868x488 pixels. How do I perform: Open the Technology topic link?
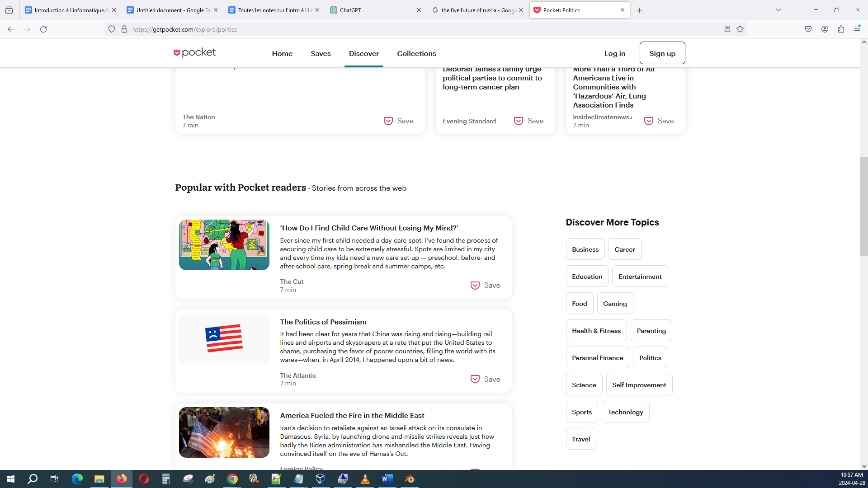point(625,412)
